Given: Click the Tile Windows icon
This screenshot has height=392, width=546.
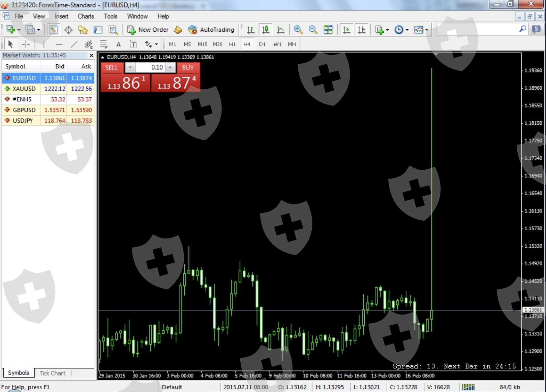Looking at the screenshot, I should click(328, 30).
